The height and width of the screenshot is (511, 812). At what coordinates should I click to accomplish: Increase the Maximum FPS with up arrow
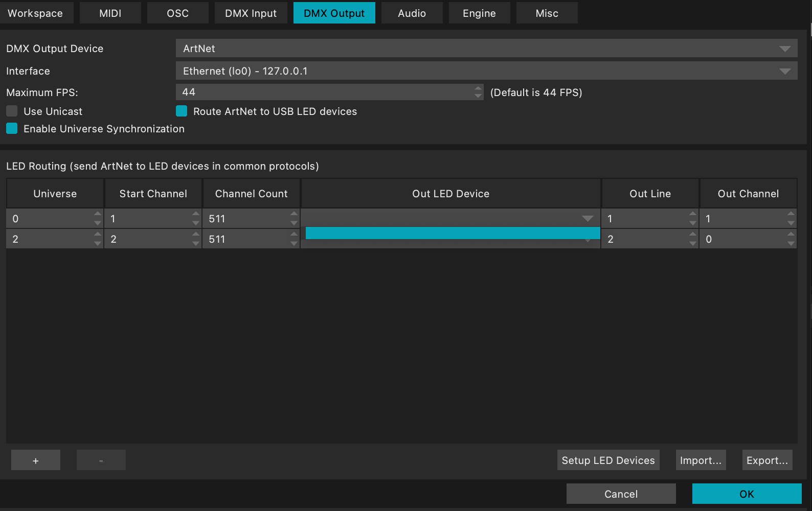pos(478,88)
